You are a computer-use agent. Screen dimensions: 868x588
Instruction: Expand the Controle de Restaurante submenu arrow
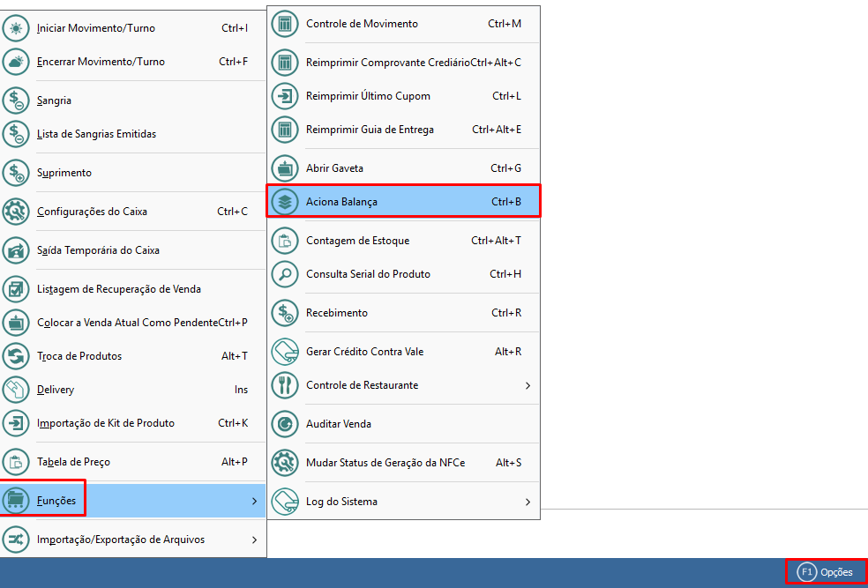pyautogui.click(x=528, y=385)
